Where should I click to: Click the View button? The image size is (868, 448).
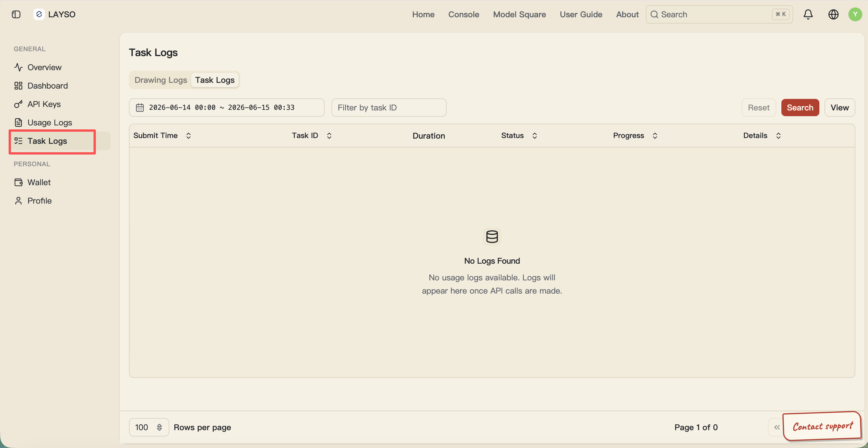click(839, 107)
